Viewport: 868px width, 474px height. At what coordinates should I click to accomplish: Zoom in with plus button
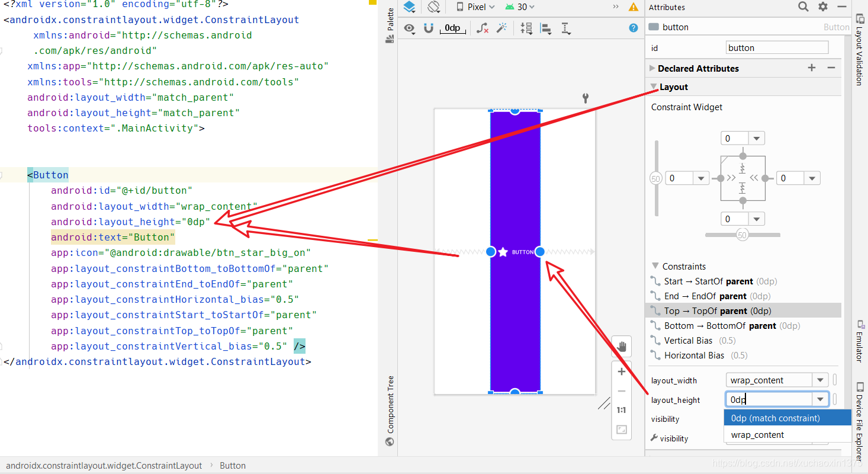point(622,371)
